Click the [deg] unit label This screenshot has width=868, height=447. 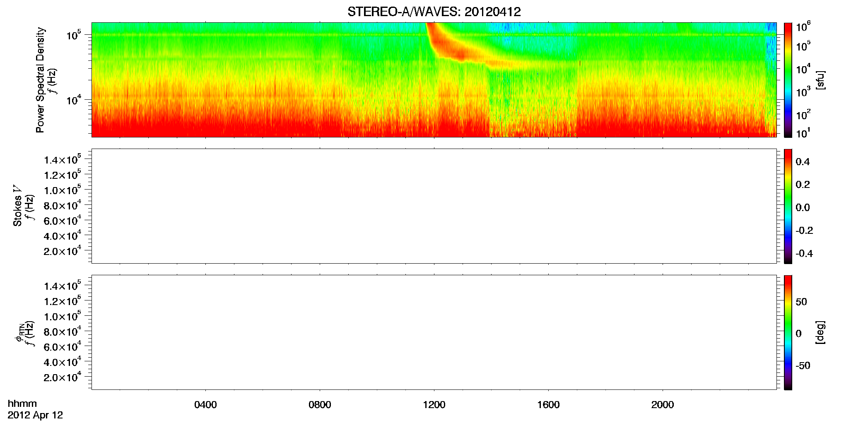[x=820, y=332]
